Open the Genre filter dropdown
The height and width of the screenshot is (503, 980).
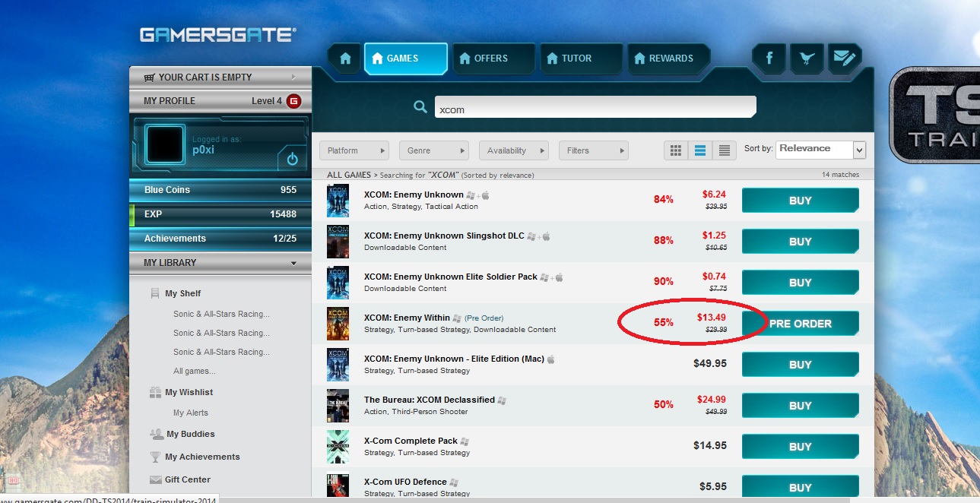click(433, 150)
